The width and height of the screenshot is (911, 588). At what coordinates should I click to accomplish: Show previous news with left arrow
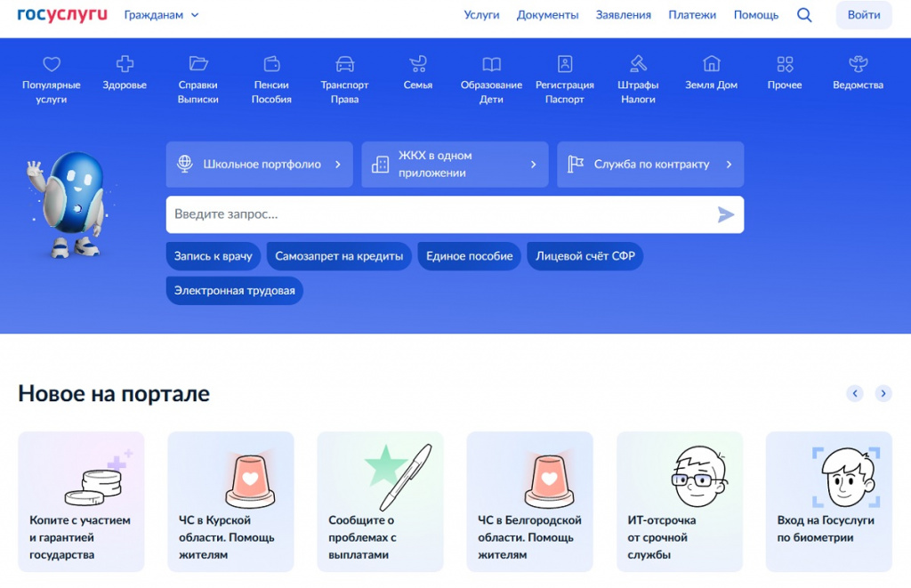point(855,393)
